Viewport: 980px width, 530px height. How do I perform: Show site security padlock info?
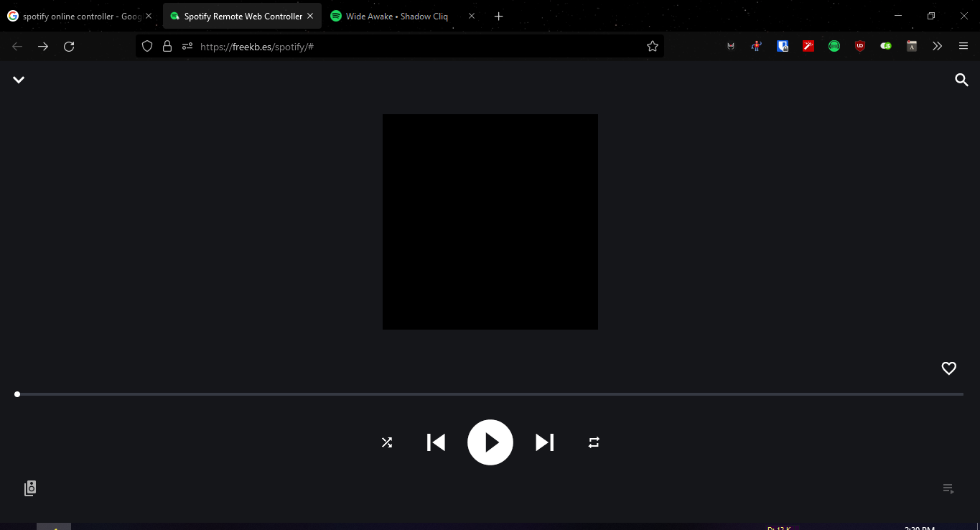[167, 46]
